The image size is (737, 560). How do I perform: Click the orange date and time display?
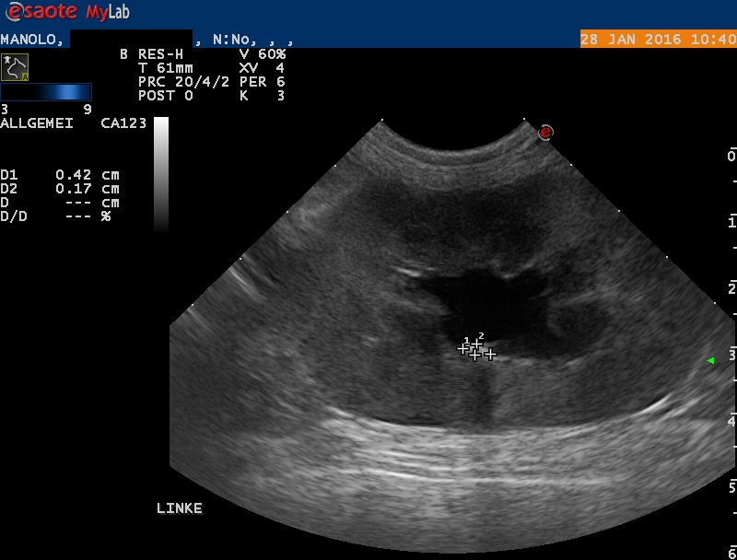(x=658, y=40)
